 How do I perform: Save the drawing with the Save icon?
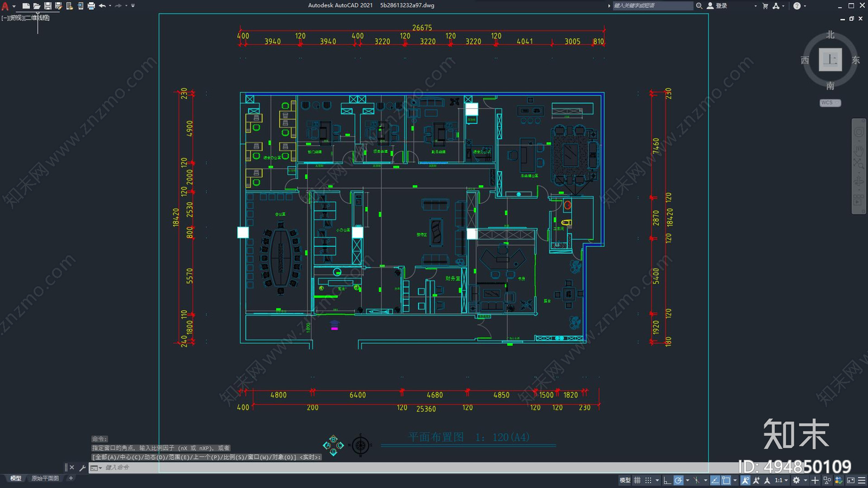(x=48, y=6)
